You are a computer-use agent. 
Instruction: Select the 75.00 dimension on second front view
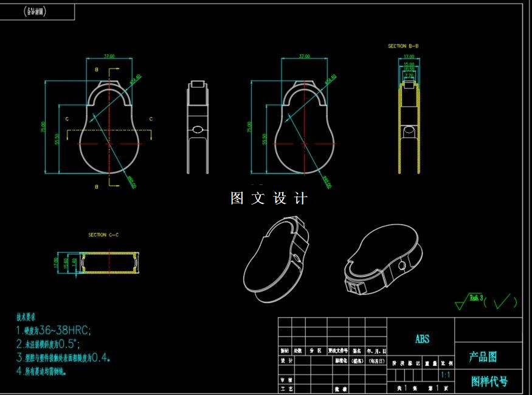click(249, 127)
